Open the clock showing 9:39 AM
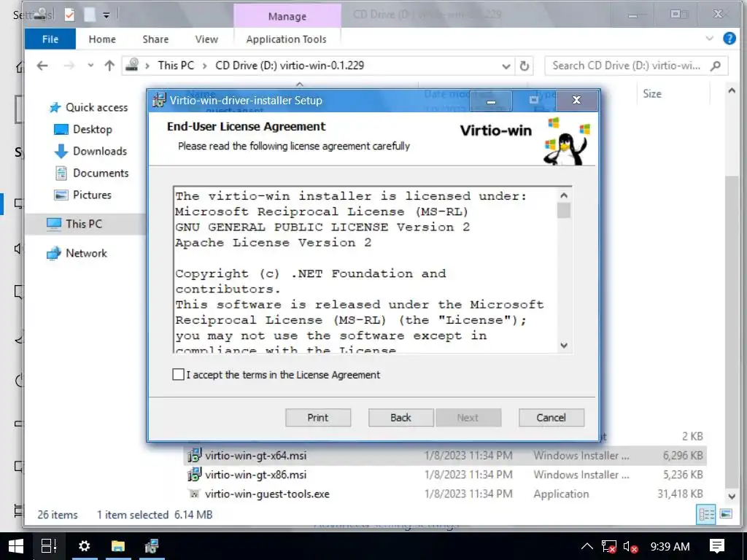This screenshot has width=747, height=560. click(670, 547)
